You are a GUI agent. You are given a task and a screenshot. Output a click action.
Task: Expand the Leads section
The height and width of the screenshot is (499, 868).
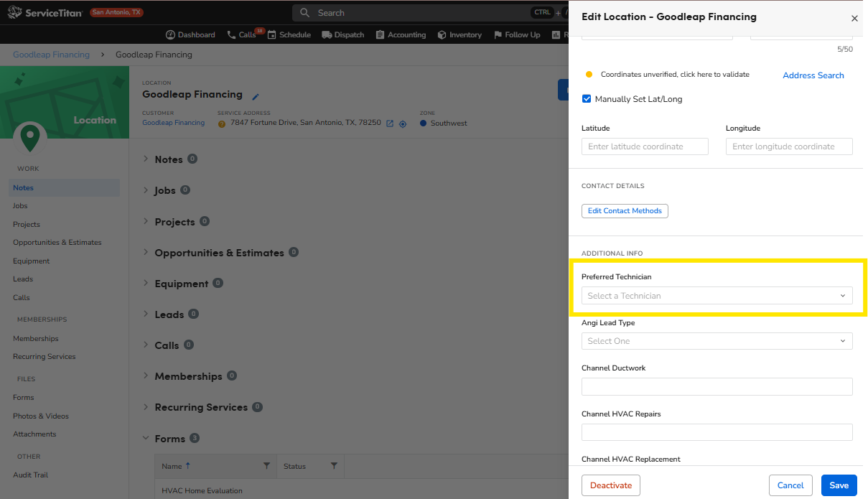146,314
